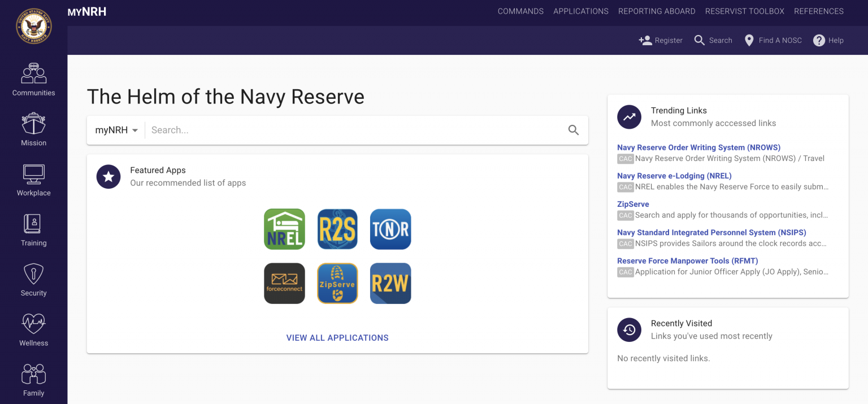
Task: Open the REFERENCES menu
Action: 819,11
